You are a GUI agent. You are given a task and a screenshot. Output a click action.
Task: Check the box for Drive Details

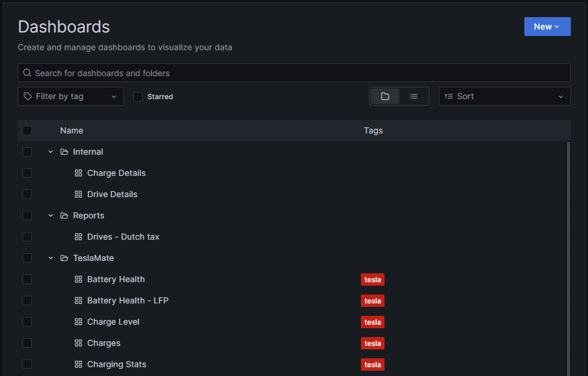(x=27, y=194)
